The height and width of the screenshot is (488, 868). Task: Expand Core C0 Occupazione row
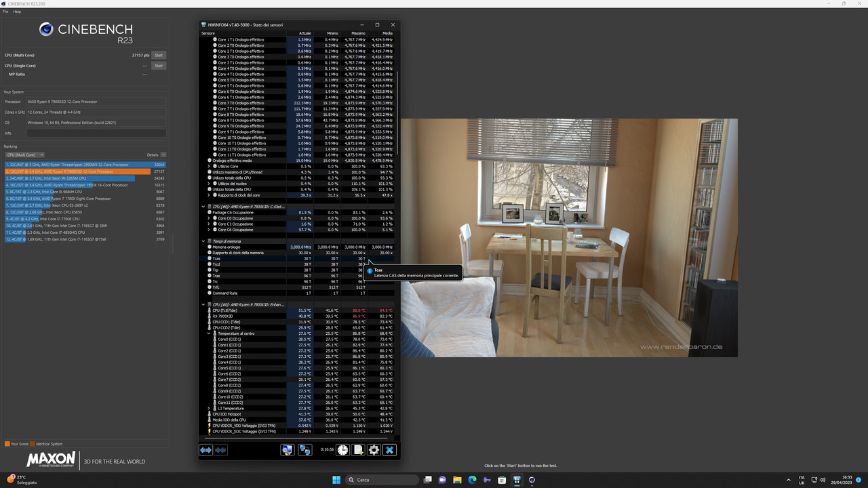coord(210,218)
